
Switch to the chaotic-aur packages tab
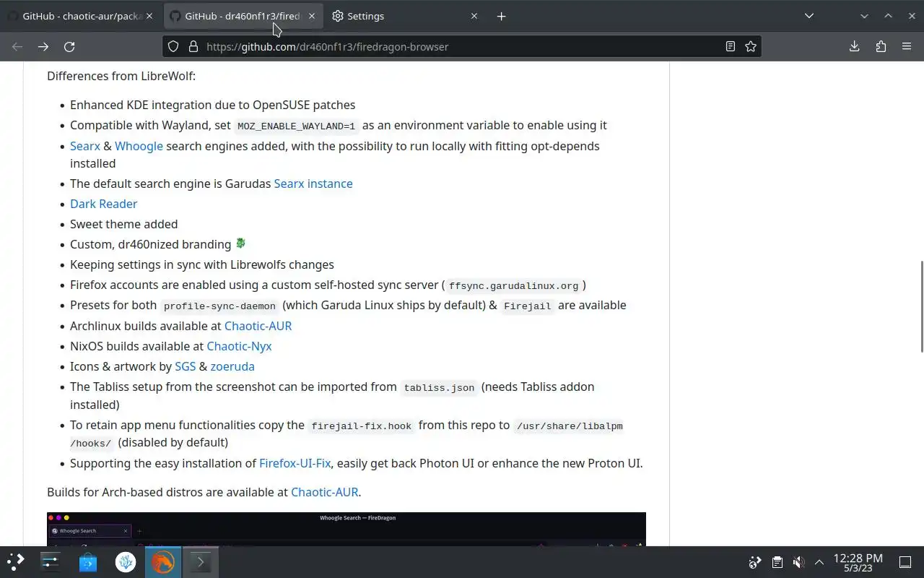[x=81, y=16]
